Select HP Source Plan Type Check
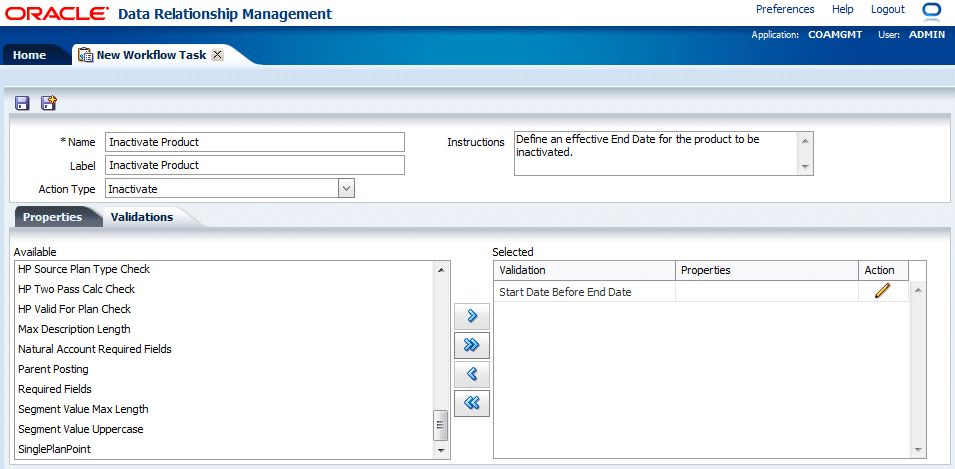 [84, 269]
